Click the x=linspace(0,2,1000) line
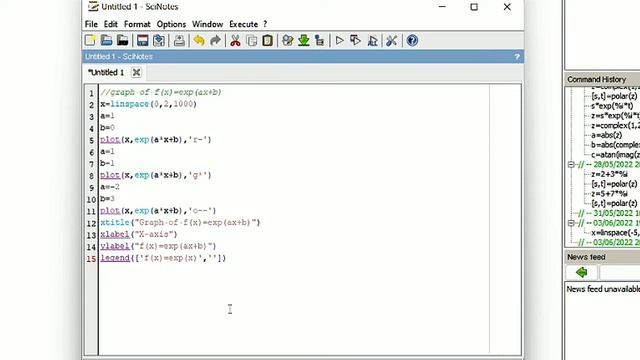 pyautogui.click(x=149, y=104)
